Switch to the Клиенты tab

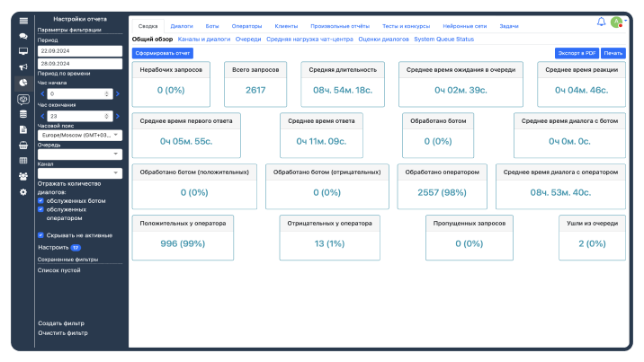click(x=286, y=26)
